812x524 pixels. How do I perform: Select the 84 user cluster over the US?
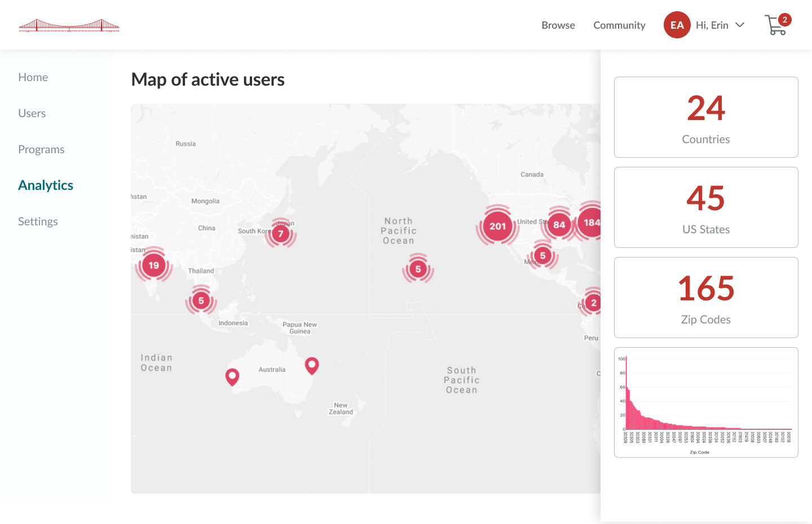pos(558,224)
